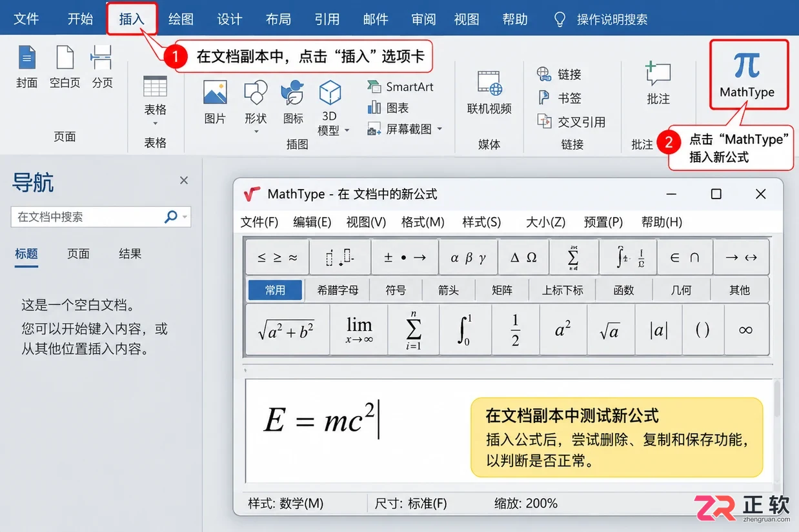Open MathType 帮助(H) menu
799x532 pixels.
click(662, 222)
